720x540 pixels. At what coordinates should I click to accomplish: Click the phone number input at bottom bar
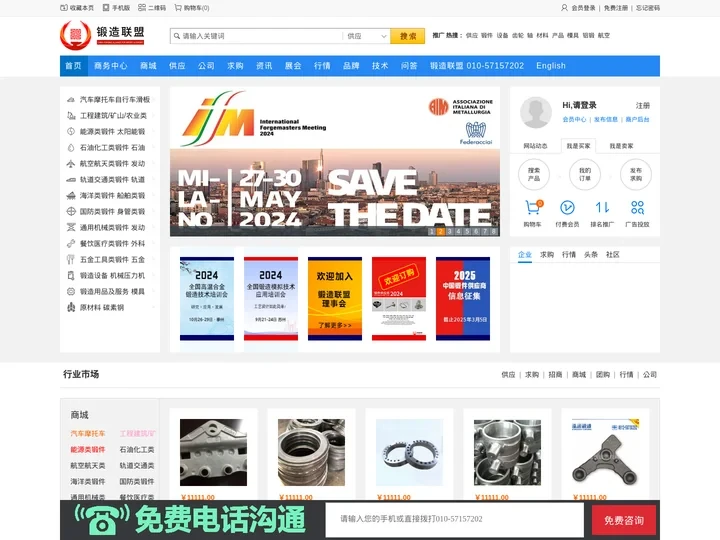click(x=455, y=519)
